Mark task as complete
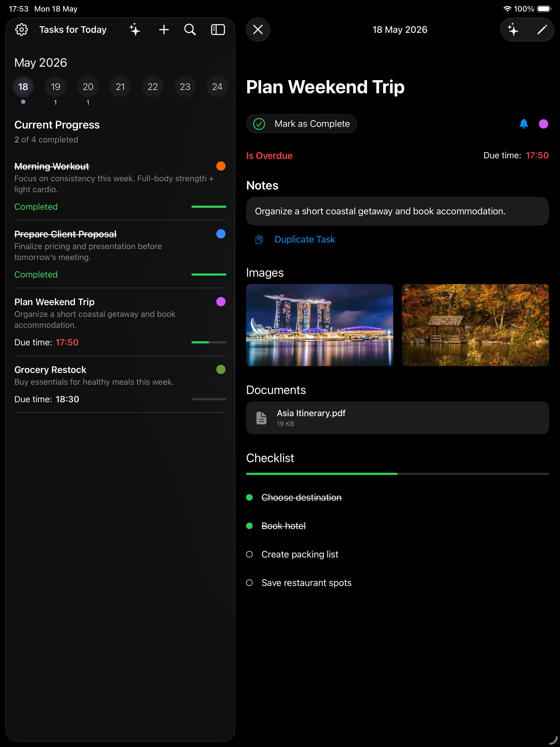Screen dimensions: 560x747 [301, 124]
